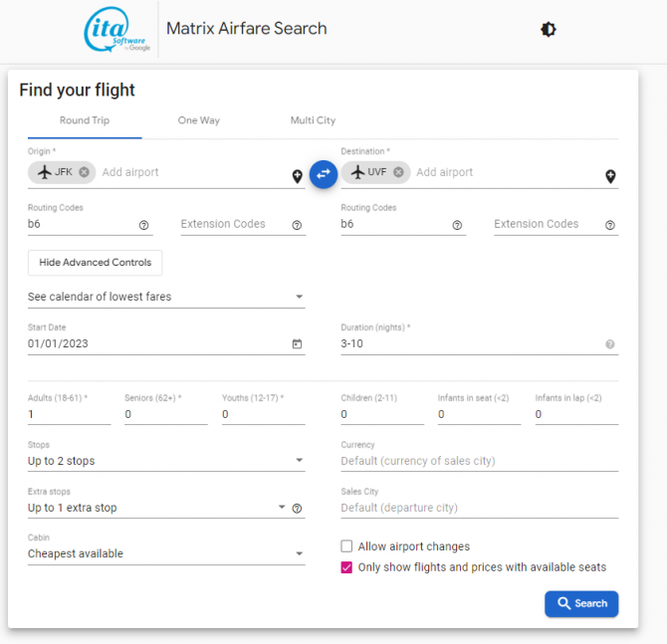
Task: Open help for origin Routing Codes
Action: pyautogui.click(x=143, y=225)
